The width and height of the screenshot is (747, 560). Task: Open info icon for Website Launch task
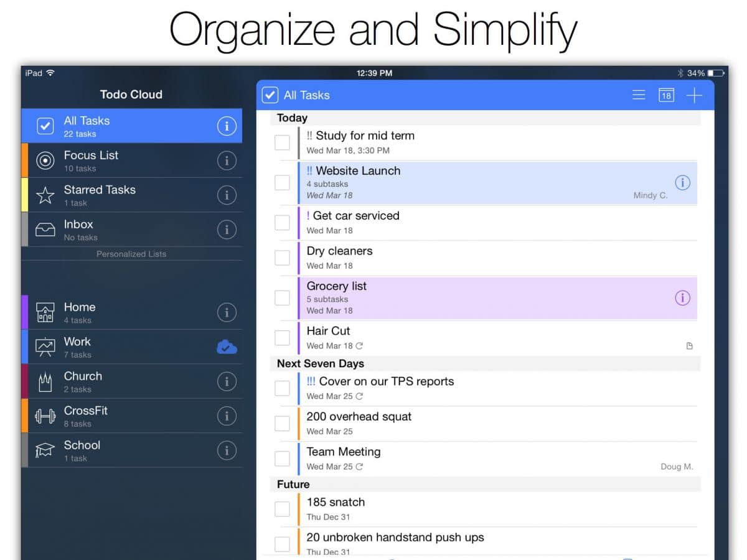click(x=682, y=182)
